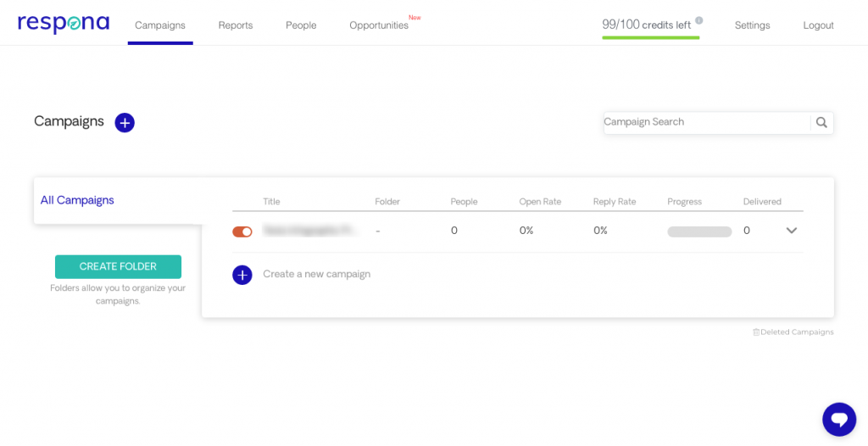The width and height of the screenshot is (868, 446).
Task: Open Settings in the top navigation
Action: [x=752, y=25]
